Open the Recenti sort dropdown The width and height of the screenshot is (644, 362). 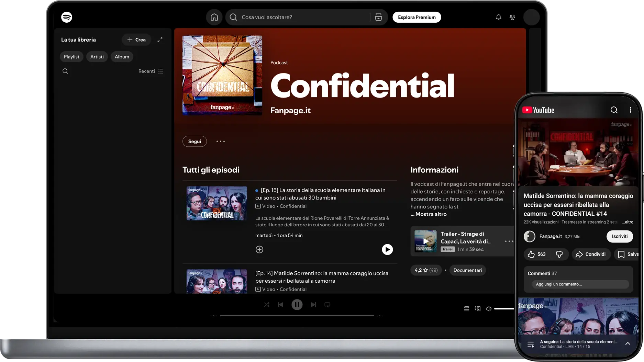coord(151,71)
